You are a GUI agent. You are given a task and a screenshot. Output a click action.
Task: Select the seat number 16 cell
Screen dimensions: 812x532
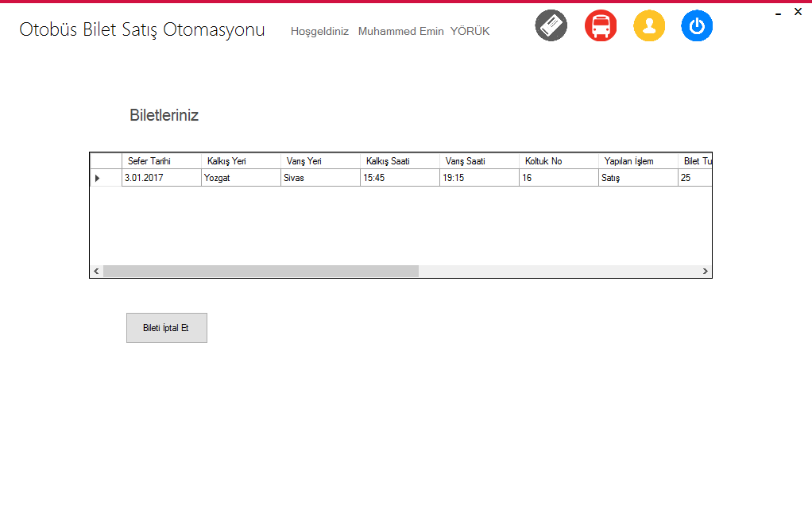559,178
